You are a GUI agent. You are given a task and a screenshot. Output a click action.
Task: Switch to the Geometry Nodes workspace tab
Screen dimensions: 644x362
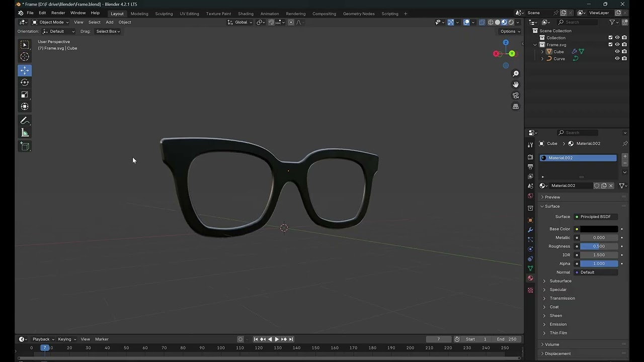pyautogui.click(x=359, y=14)
